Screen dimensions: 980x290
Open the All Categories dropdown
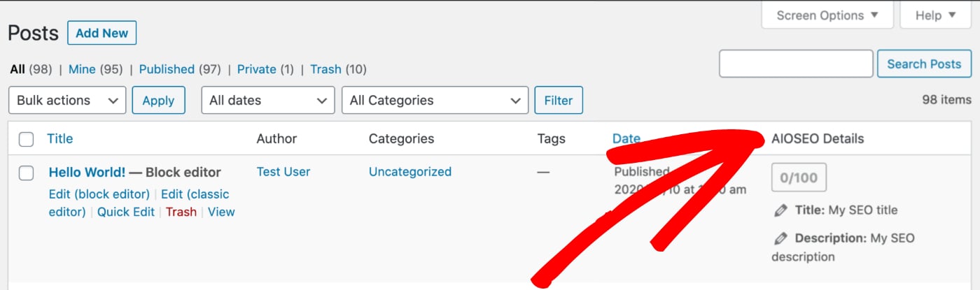click(435, 100)
